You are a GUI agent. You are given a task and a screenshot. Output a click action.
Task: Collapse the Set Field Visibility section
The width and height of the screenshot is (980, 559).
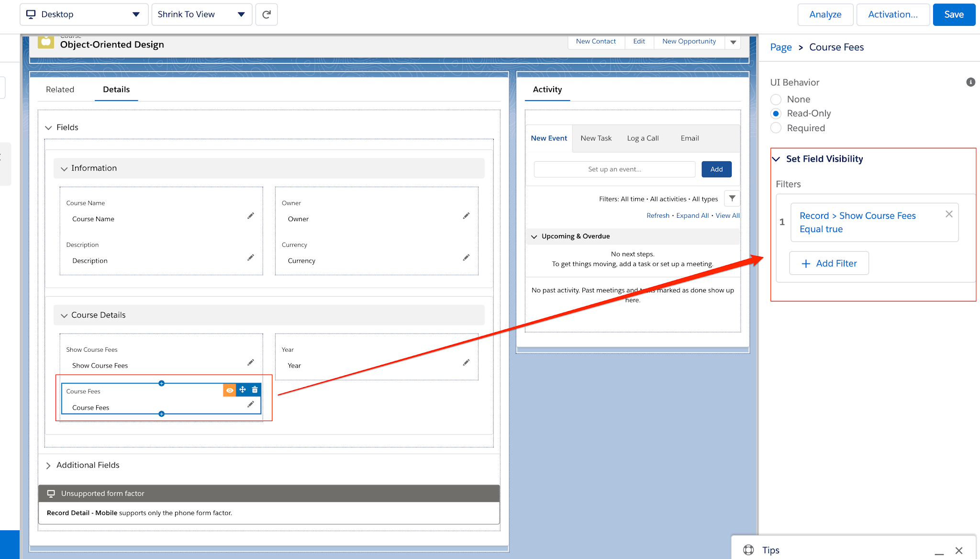pyautogui.click(x=777, y=158)
